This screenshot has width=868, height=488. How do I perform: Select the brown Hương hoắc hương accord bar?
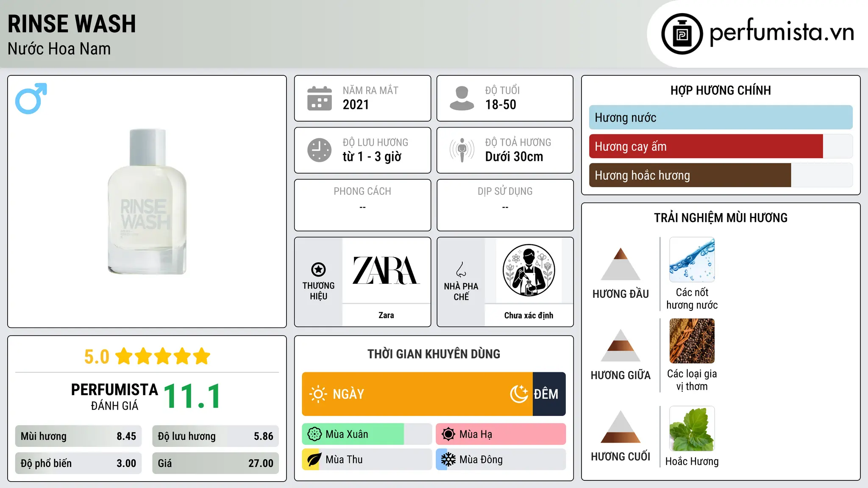coord(690,175)
